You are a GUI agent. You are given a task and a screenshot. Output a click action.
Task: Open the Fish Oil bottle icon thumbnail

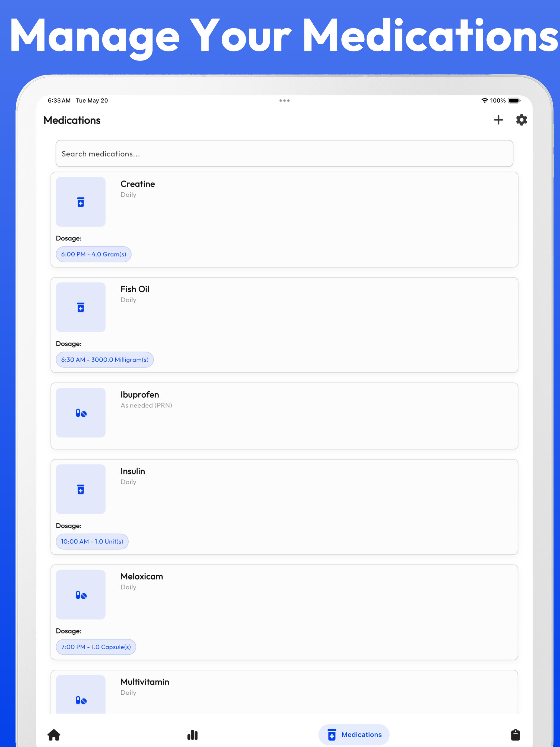tap(81, 307)
